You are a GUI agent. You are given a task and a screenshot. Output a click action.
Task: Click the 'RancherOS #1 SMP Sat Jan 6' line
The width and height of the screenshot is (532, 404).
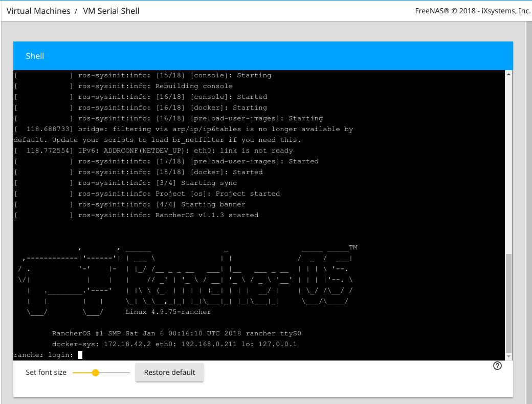pyautogui.click(x=177, y=333)
